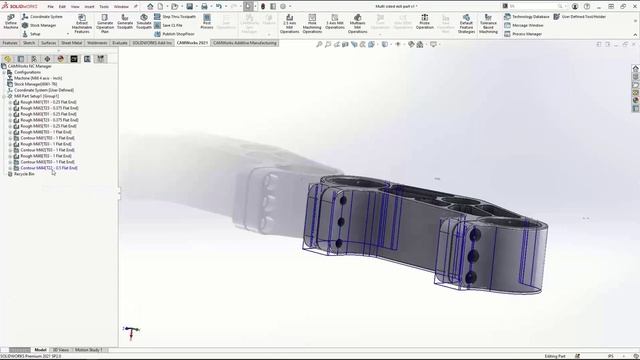
Task: Open the dropdown arrow beside Undo icon
Action: point(226,7)
